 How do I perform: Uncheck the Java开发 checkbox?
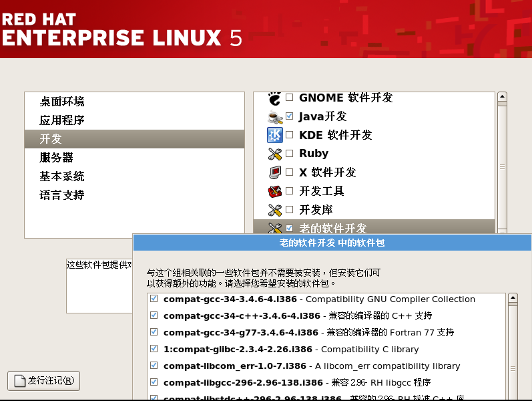pyautogui.click(x=290, y=116)
